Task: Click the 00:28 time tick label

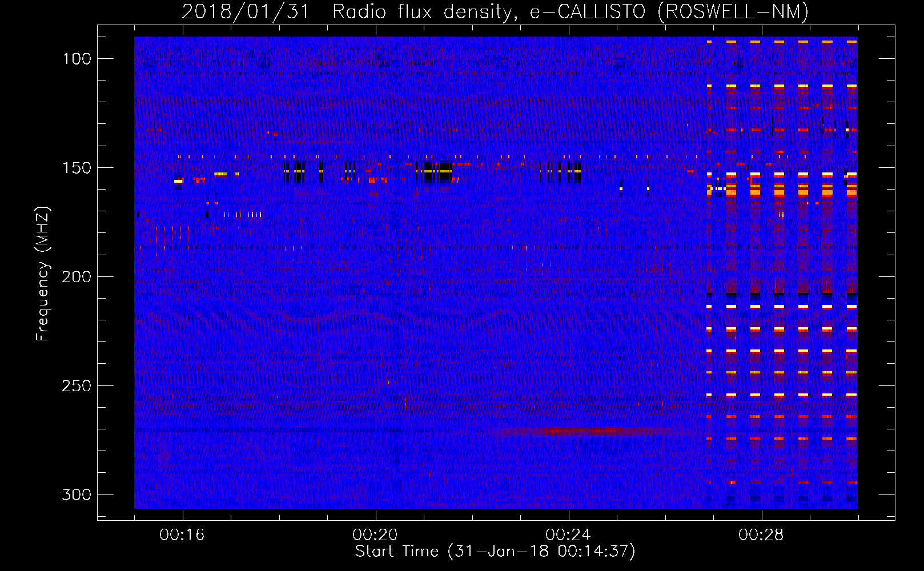Action: (761, 535)
